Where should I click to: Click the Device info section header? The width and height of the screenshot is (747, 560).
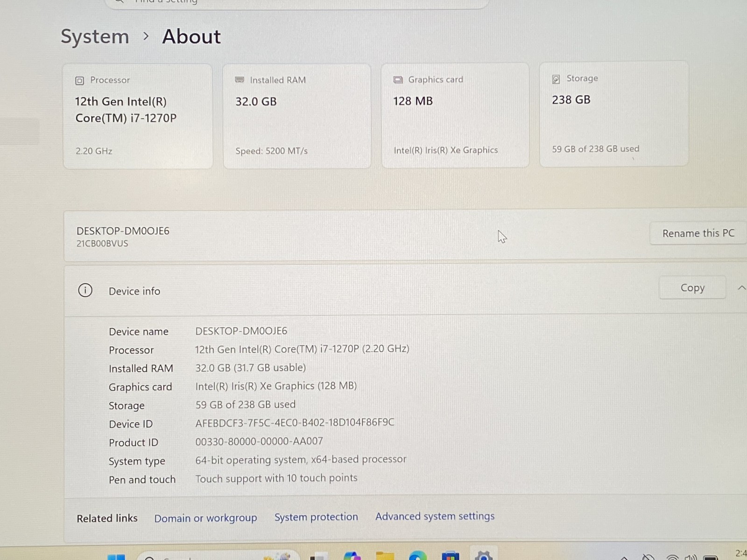coord(405,290)
